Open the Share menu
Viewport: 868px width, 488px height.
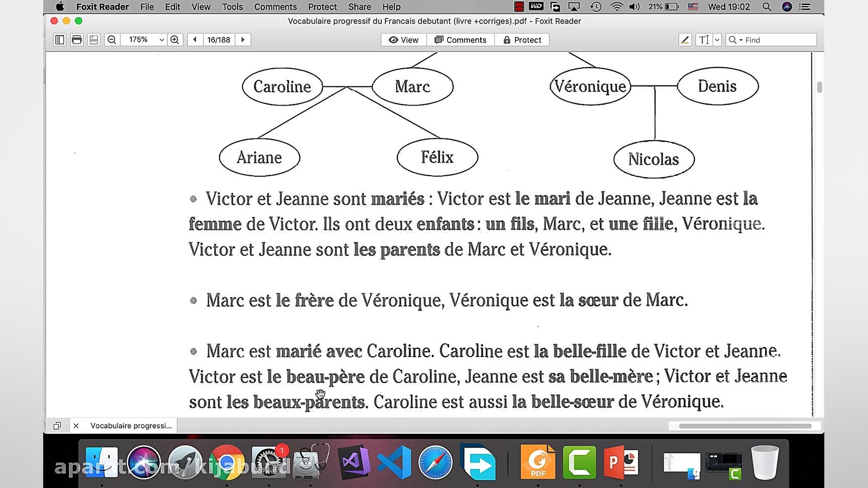coord(360,7)
